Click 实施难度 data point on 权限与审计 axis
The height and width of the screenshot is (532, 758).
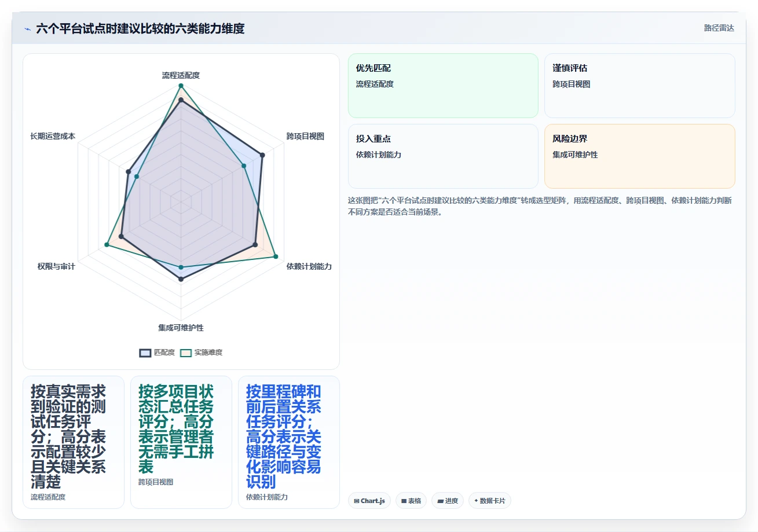[107, 245]
